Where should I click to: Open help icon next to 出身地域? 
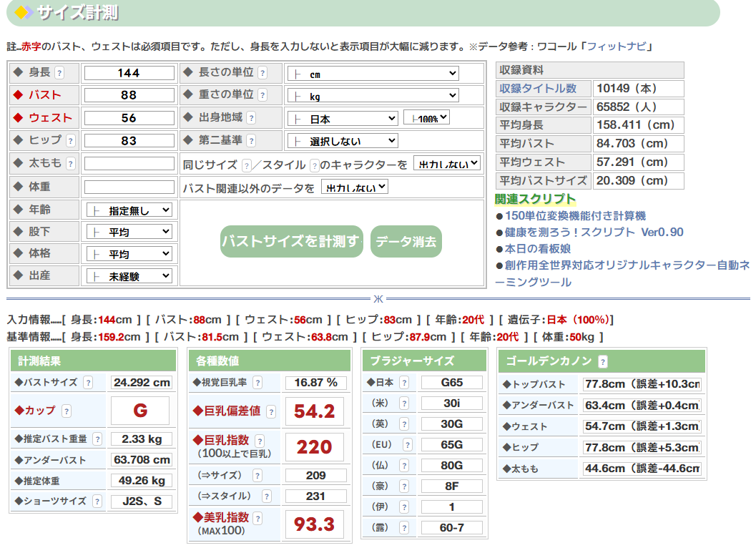(x=251, y=119)
